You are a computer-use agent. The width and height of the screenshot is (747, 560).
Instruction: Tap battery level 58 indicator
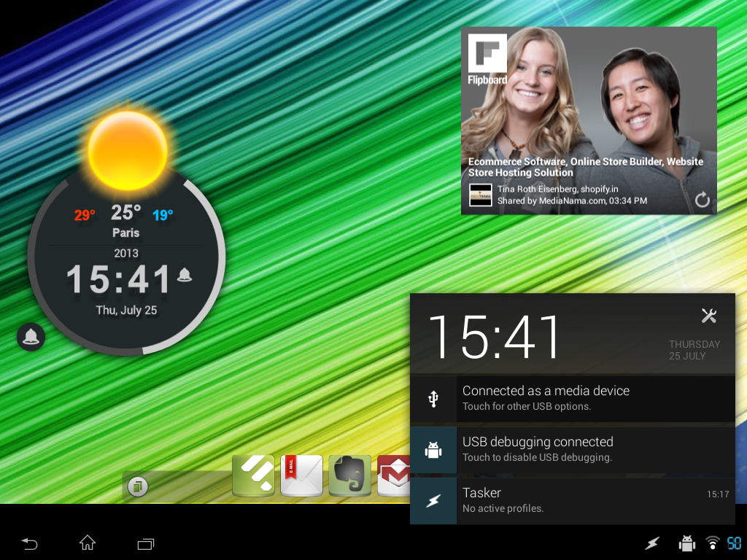[x=734, y=542]
